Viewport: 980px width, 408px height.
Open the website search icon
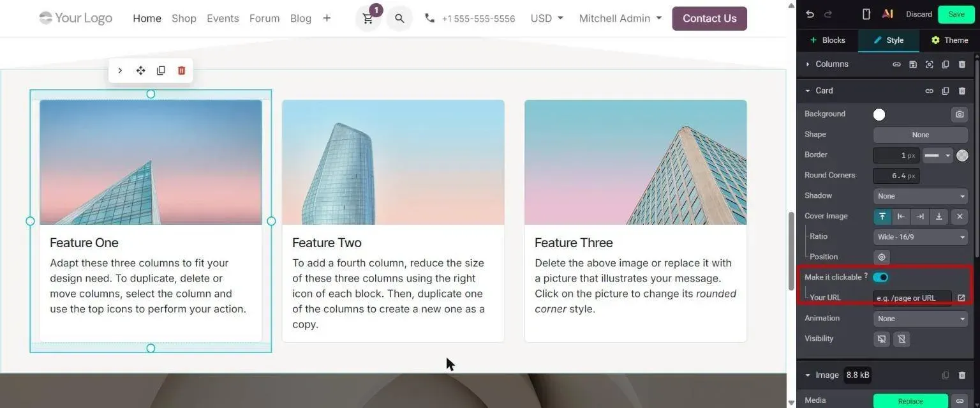pyautogui.click(x=399, y=19)
